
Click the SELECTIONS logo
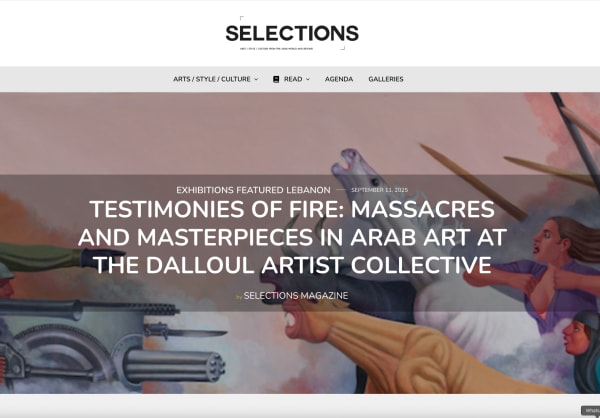click(292, 33)
